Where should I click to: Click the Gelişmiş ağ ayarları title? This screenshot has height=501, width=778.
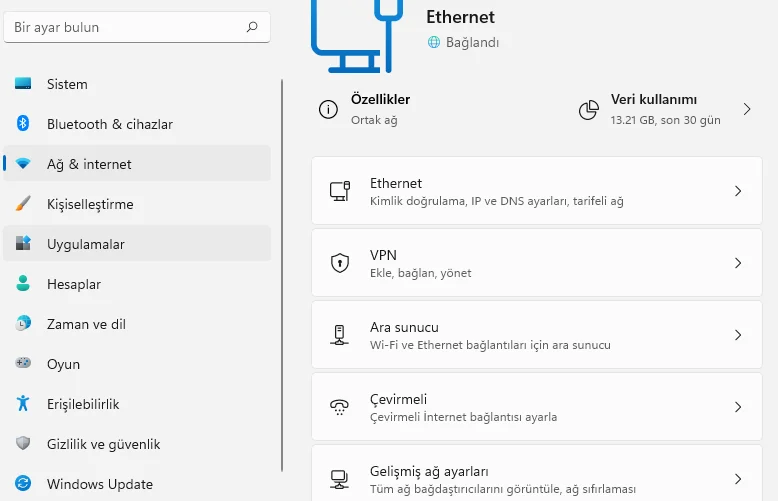pos(429,471)
